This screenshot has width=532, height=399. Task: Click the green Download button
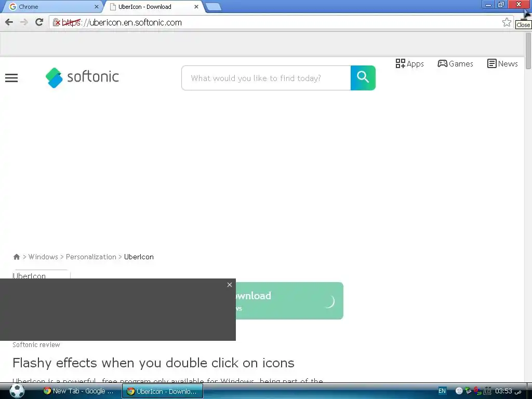[289, 301]
